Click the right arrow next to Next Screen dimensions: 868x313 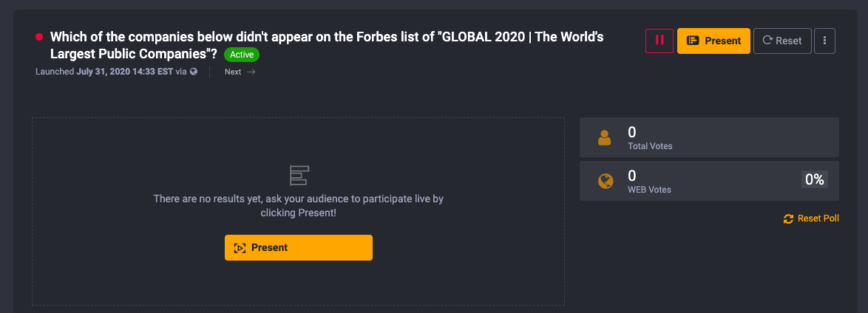pos(251,72)
